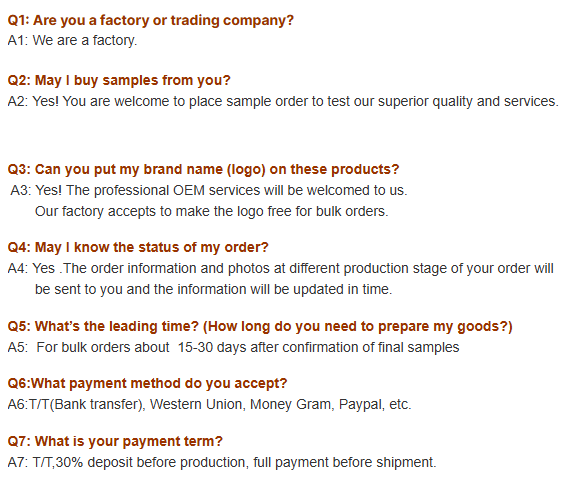
Task: Click 'Money Gram' in the payment answer
Action: point(292,405)
